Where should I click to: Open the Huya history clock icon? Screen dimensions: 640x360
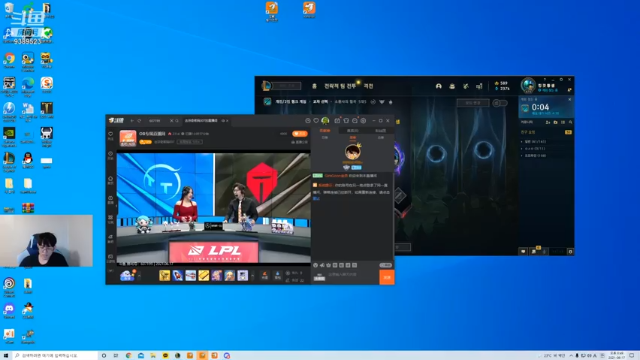click(308, 121)
